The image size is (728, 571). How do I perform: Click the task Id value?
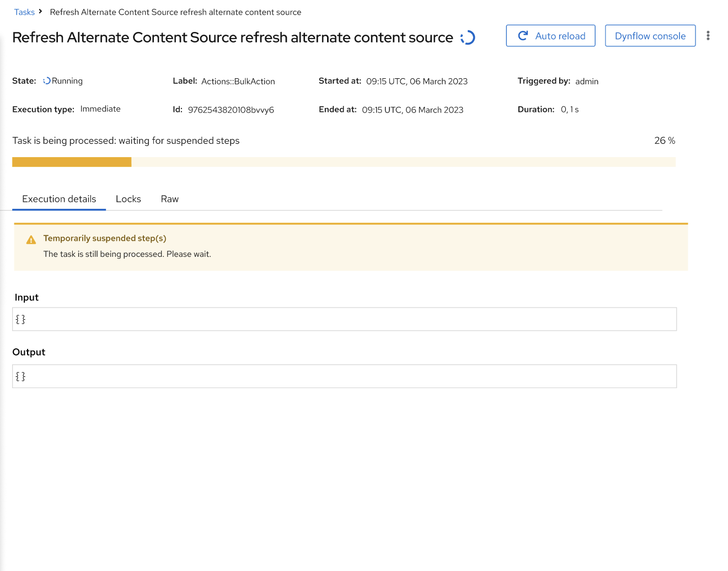click(x=231, y=110)
